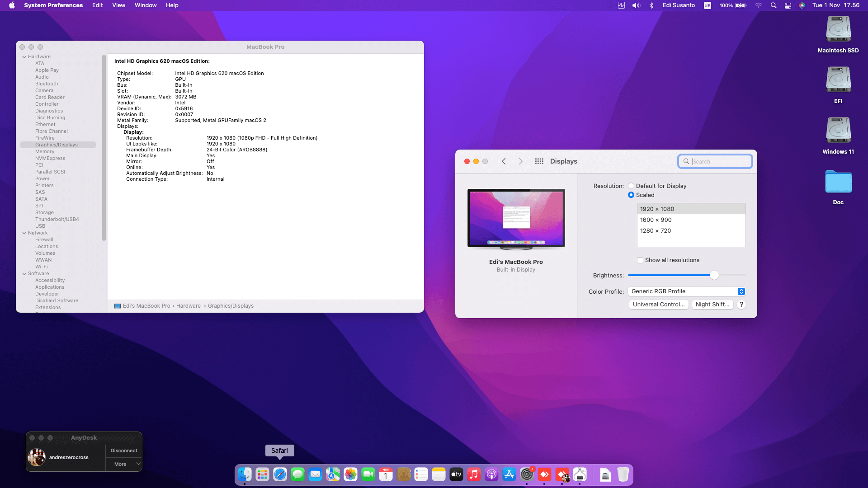
Task: Open the Window menu in menu bar
Action: [x=145, y=5]
